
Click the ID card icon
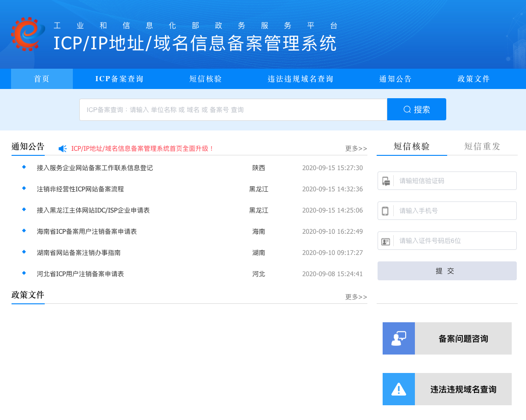pos(385,241)
